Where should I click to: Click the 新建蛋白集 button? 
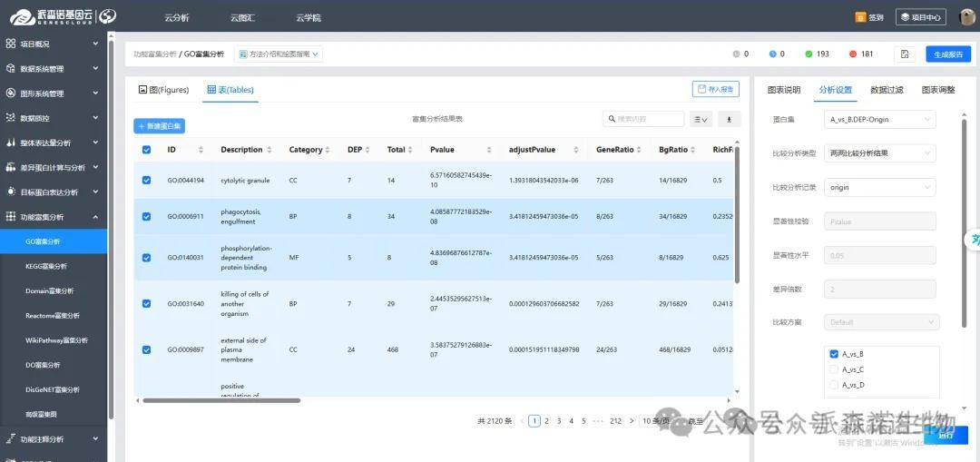[x=159, y=126]
